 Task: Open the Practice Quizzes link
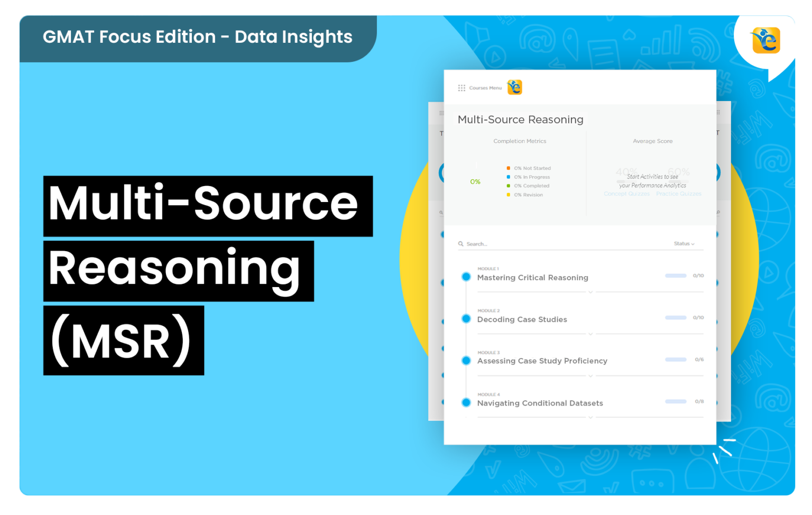coord(679,194)
